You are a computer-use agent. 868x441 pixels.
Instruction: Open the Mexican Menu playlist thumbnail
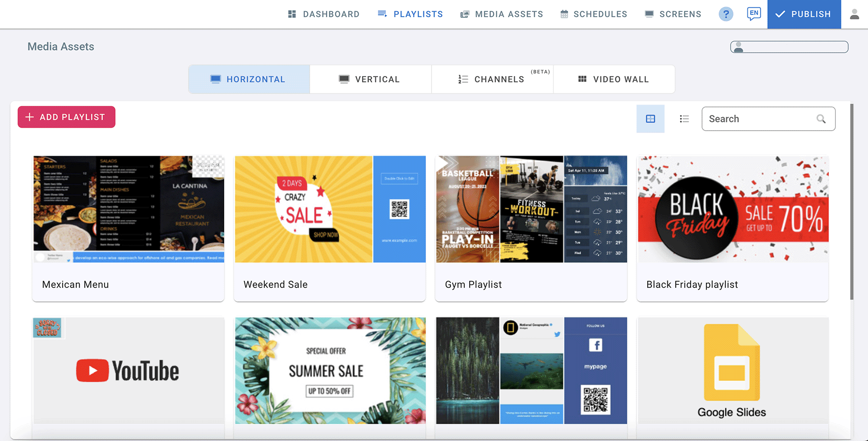128,209
